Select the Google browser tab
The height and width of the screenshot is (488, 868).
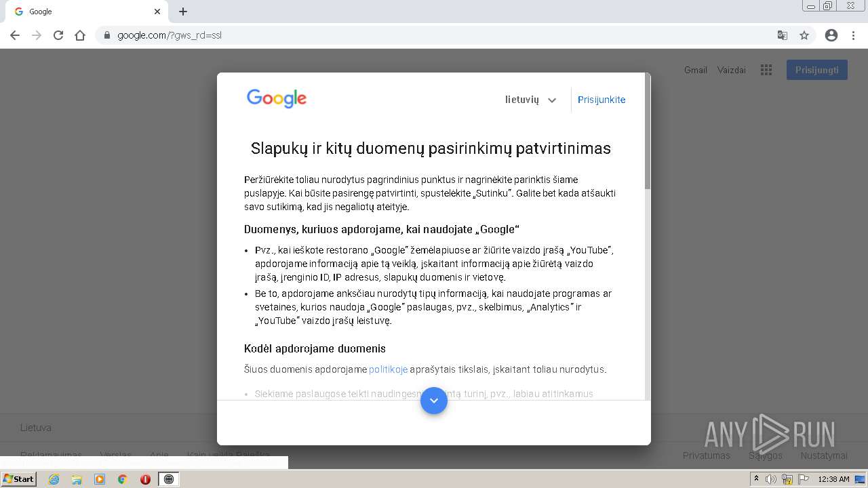[86, 12]
